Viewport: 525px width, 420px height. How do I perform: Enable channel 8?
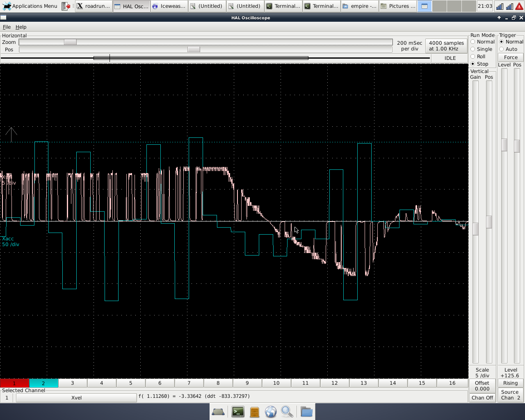coord(218,383)
